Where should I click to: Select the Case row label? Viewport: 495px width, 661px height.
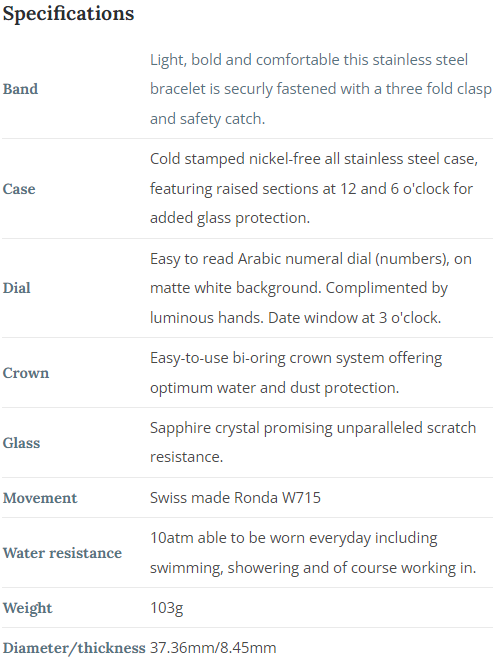[19, 189]
